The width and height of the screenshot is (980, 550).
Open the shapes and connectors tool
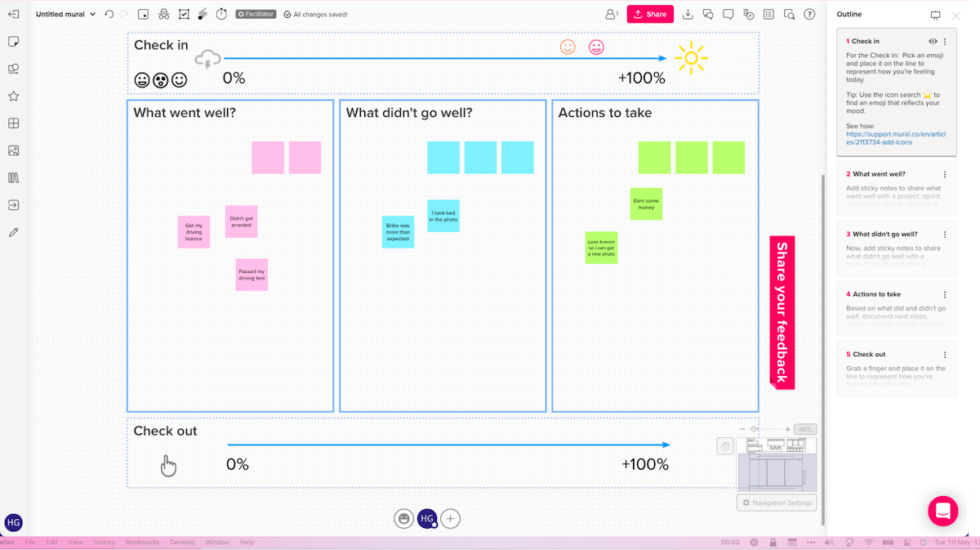tap(13, 69)
